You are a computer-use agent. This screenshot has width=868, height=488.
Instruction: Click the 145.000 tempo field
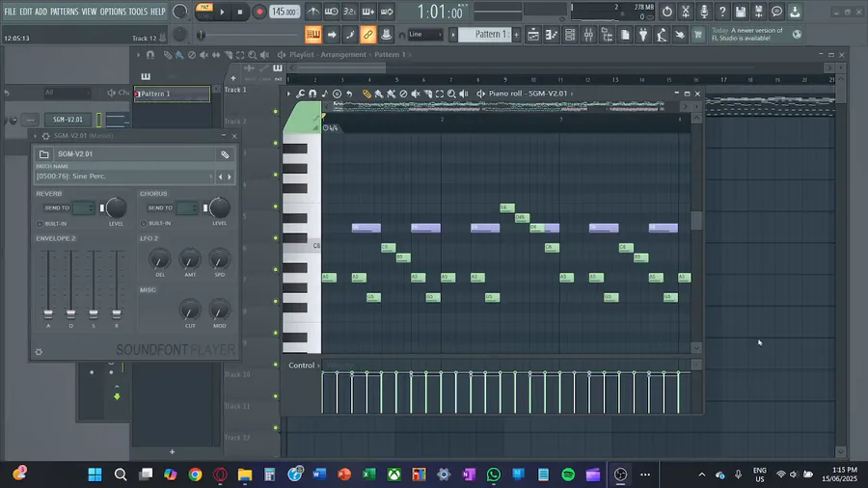pyautogui.click(x=285, y=12)
